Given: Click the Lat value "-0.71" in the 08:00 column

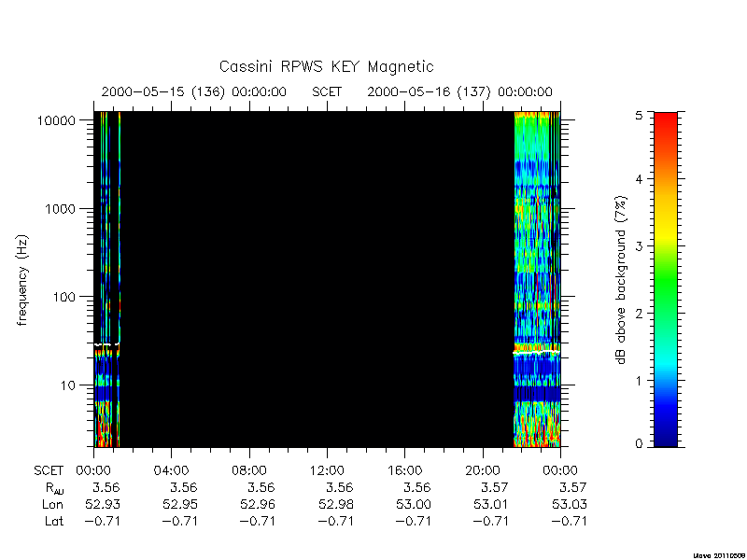Looking at the screenshot, I should tap(258, 521).
